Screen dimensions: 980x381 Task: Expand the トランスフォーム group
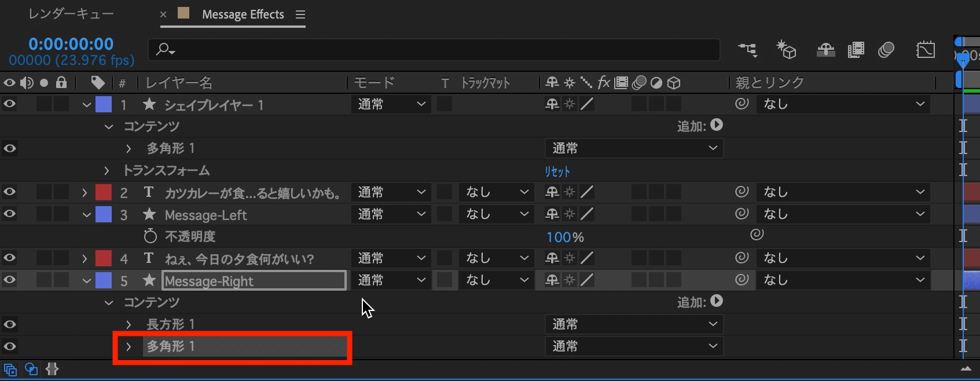[107, 171]
